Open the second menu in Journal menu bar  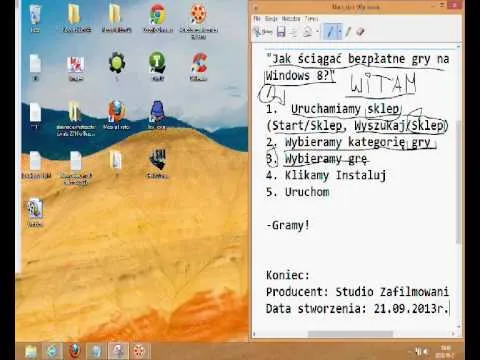(x=271, y=18)
